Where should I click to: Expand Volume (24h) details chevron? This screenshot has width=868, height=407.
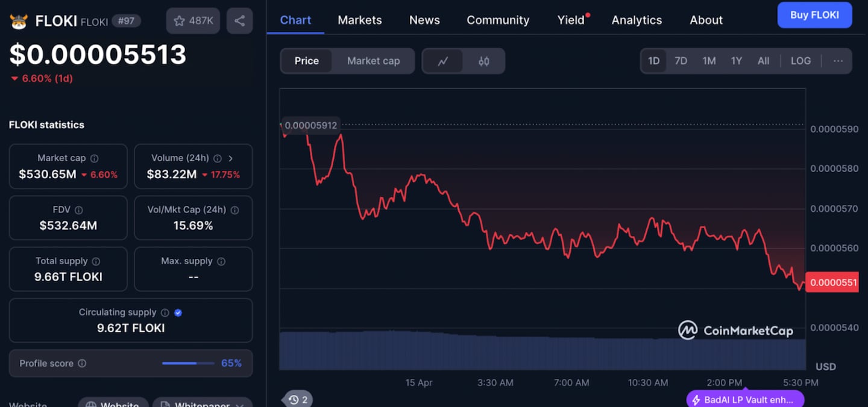pos(230,158)
